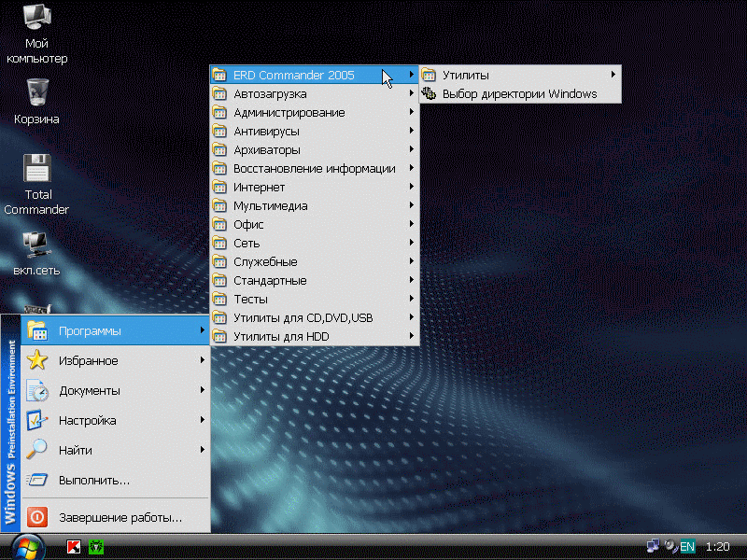This screenshot has width=747, height=560.
Task: Open the Программы start menu item
Action: pyautogui.click(x=115, y=330)
